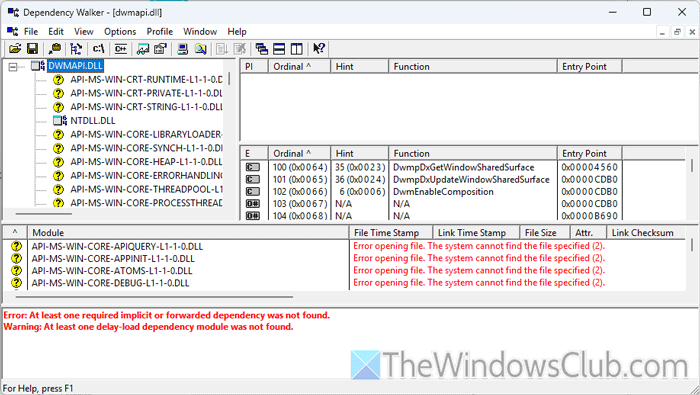The height and width of the screenshot is (395, 700).
Task: Restore the inner dwmapi.dll document window
Action: (677, 32)
